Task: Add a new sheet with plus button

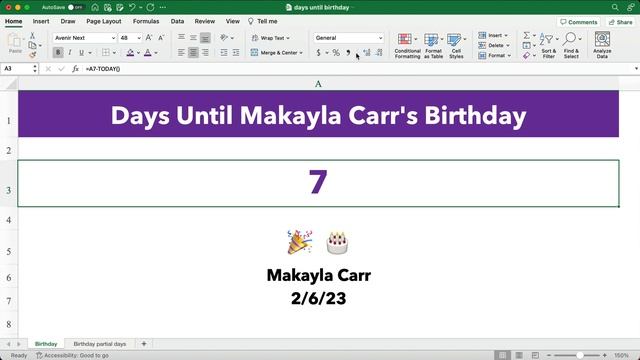Action: pyautogui.click(x=144, y=344)
